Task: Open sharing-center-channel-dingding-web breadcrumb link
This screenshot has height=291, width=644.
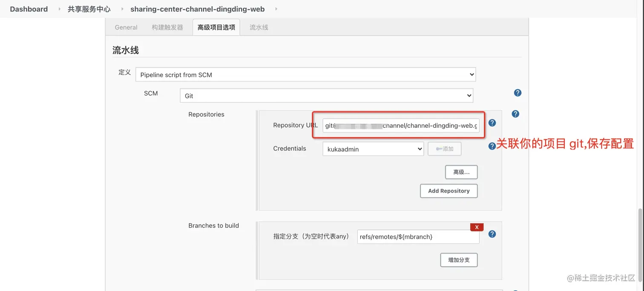Action: 197,9
